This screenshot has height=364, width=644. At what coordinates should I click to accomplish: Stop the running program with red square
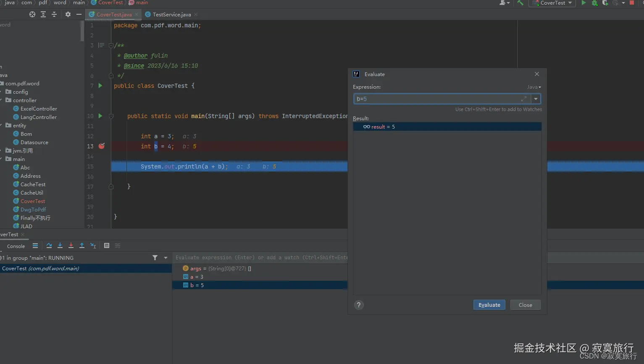(632, 3)
